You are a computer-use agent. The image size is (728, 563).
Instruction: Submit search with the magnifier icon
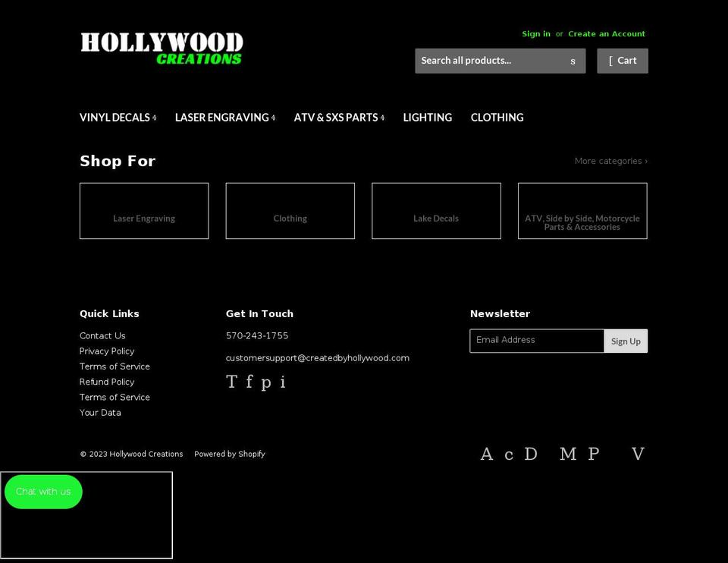pos(573,61)
